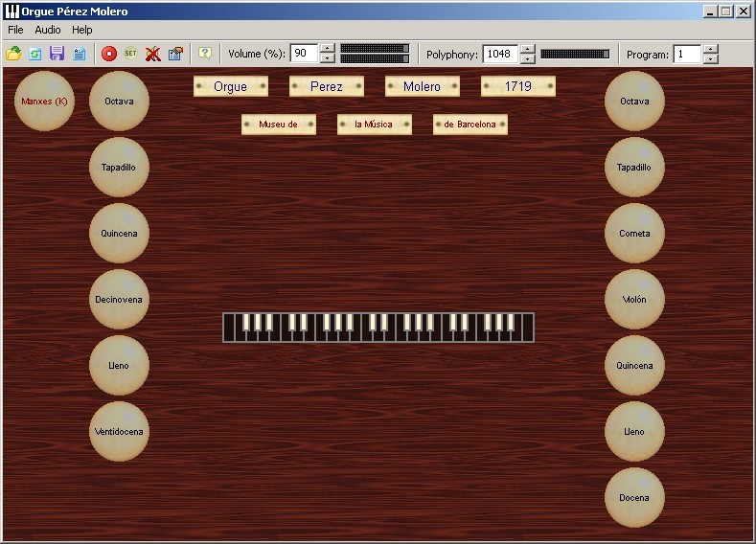This screenshot has height=544, width=756.
Task: Click the piano application icon in title bar
Action: click(x=11, y=11)
